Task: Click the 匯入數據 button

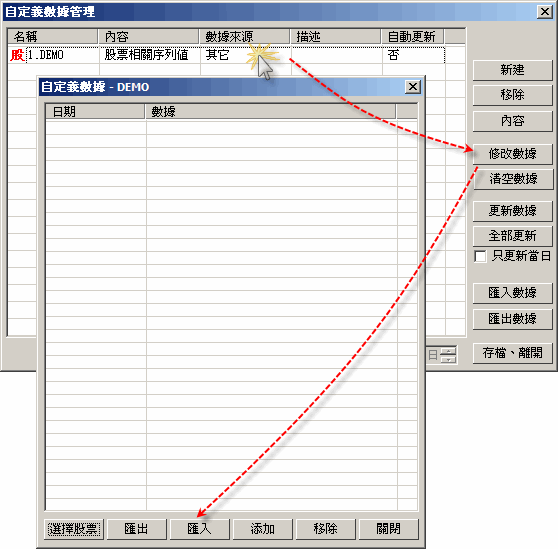Action: point(512,293)
